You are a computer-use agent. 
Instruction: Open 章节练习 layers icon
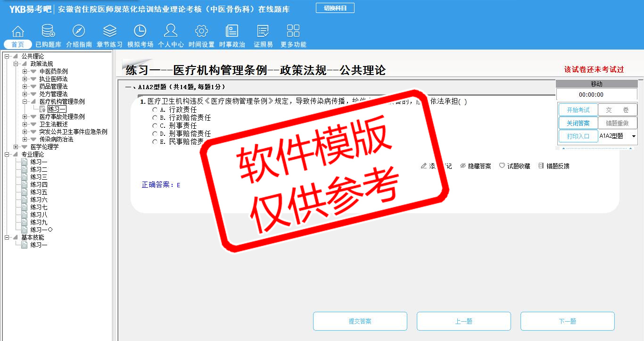coord(109,32)
